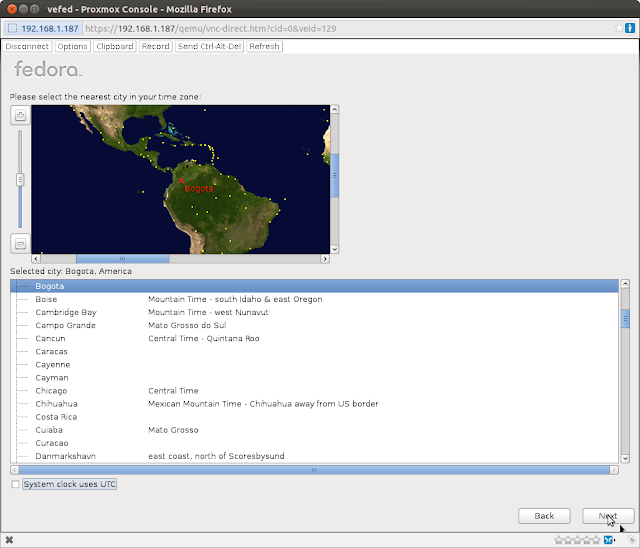Click the URL address field
The image size is (640, 548).
347,29
